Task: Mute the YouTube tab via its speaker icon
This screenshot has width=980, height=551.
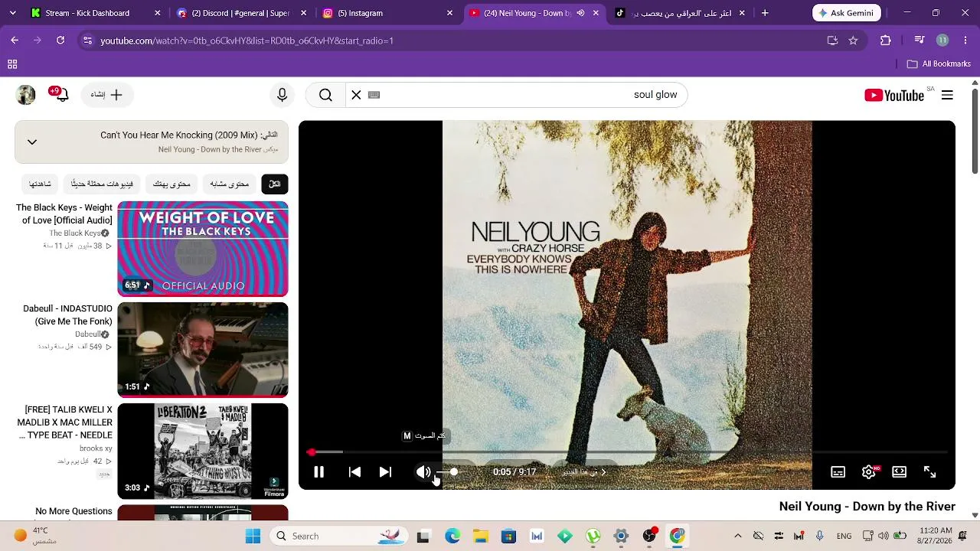Action: tap(580, 13)
